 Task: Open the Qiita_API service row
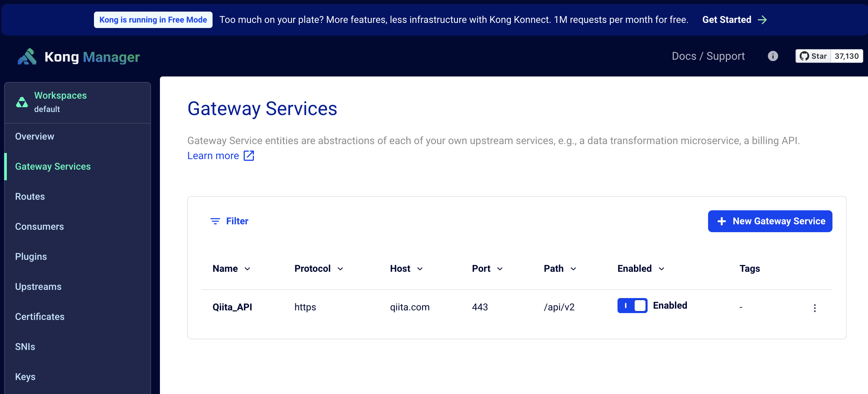pos(232,307)
